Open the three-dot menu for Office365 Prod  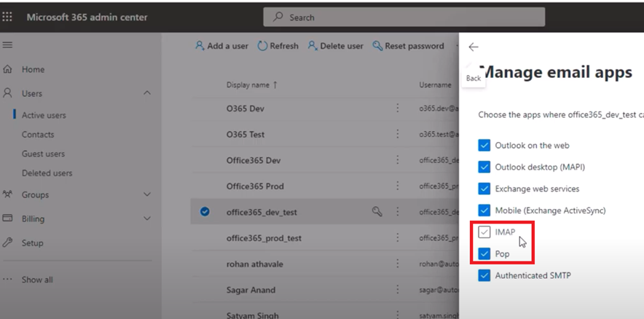[397, 186]
